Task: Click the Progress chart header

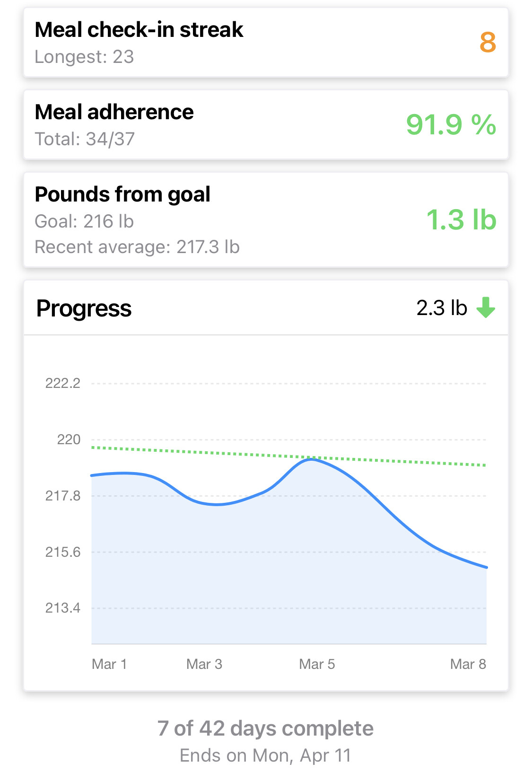Action: click(84, 308)
